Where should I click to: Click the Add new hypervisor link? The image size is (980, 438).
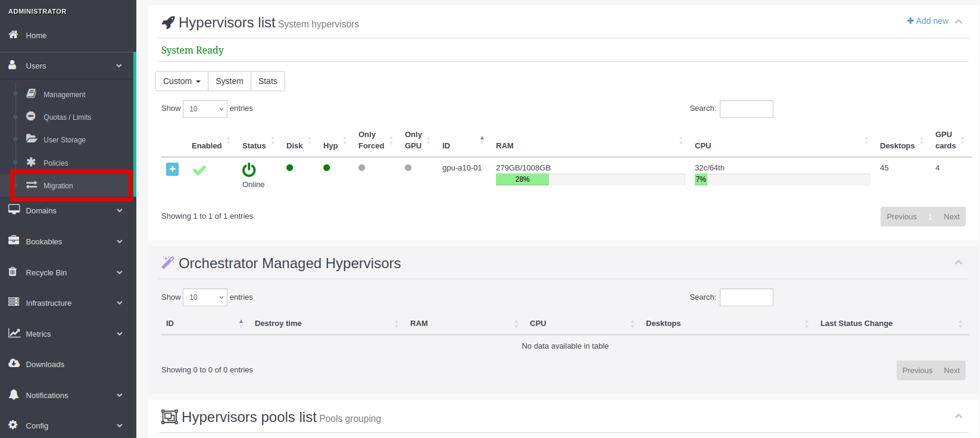[x=928, y=21]
